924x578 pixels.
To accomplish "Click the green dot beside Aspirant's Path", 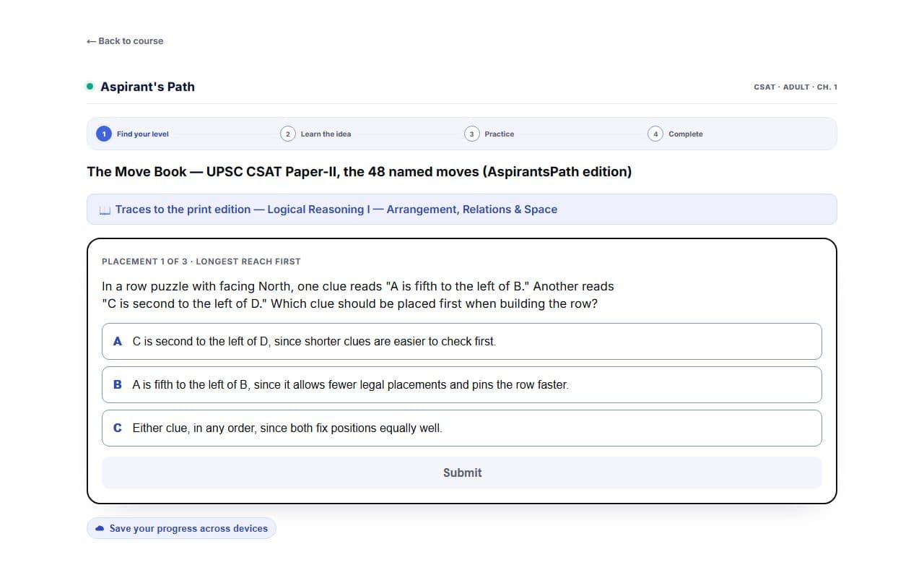I will [x=90, y=87].
